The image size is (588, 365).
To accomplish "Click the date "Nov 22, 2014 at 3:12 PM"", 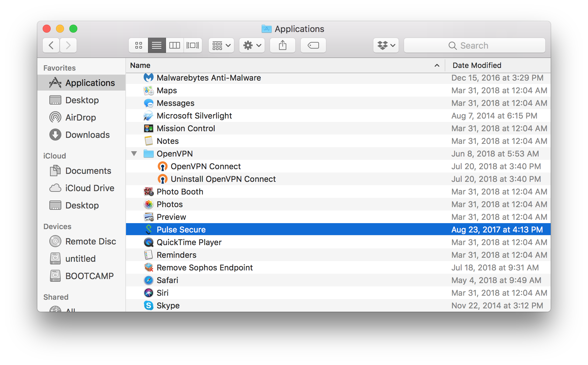I will [497, 306].
